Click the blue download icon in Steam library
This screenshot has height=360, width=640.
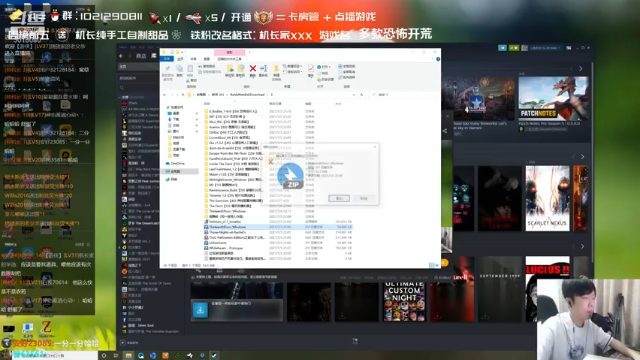[200, 310]
